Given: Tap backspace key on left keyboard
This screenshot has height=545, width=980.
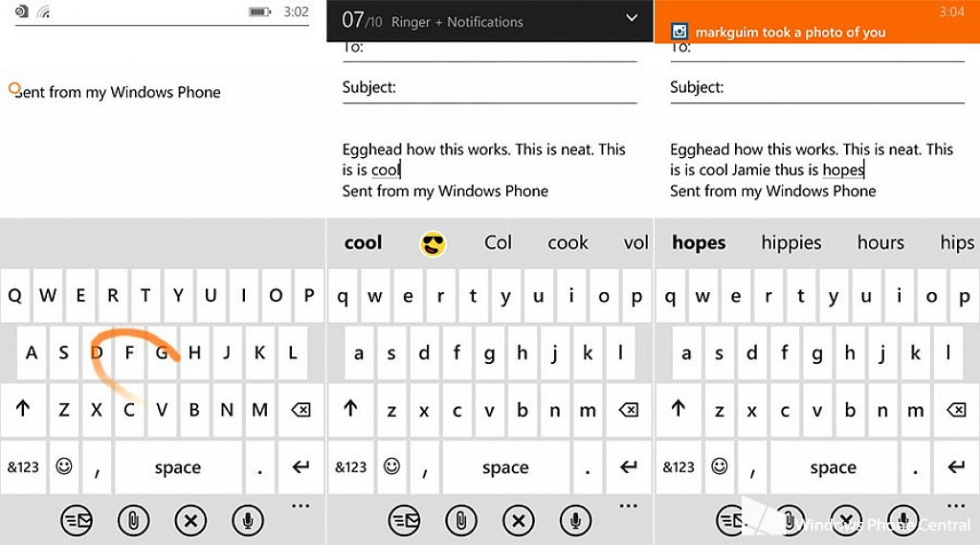Looking at the screenshot, I should coord(301,410).
